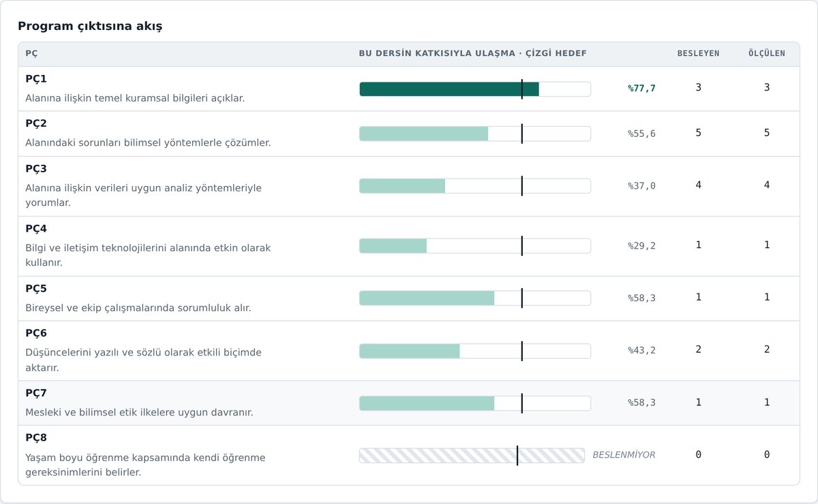Select the Ölçülen count 1 in PÇ4 row
818x504 pixels.
point(767,245)
